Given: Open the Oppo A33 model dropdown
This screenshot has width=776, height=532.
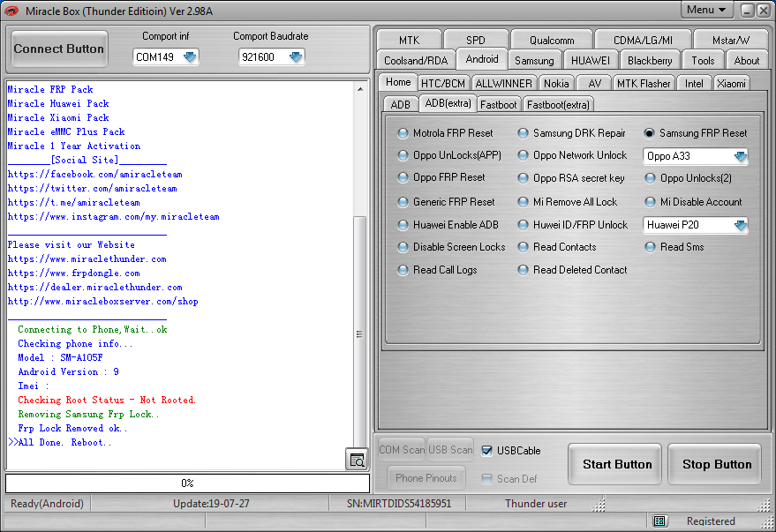Looking at the screenshot, I should click(x=740, y=156).
